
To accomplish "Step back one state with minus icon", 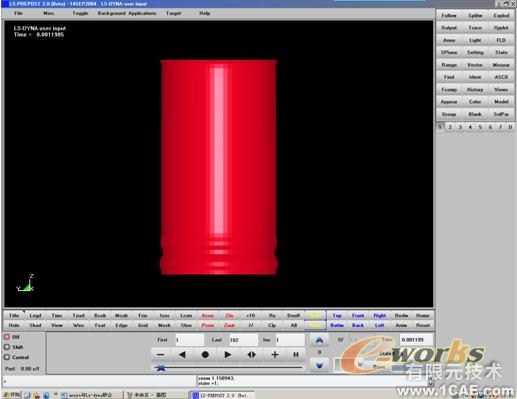I will 160,355.
